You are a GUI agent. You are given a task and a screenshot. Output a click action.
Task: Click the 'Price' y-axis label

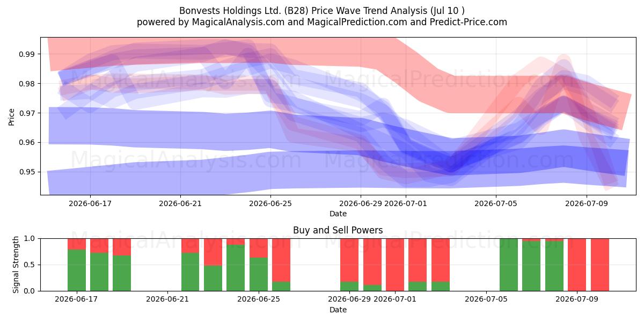12,116
